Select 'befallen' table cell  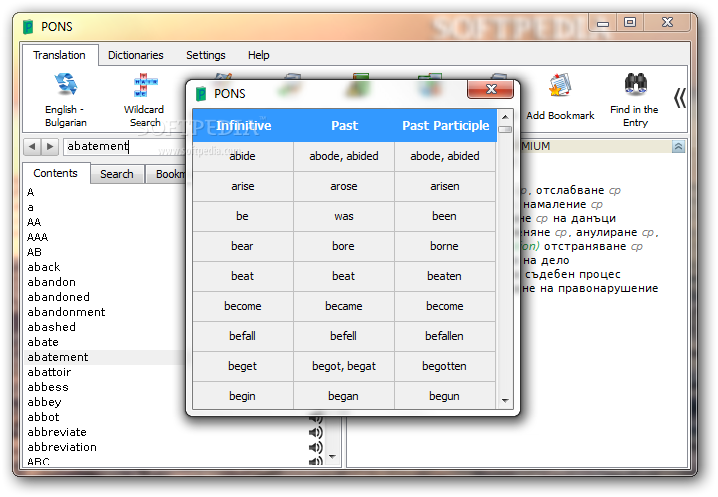[445, 336]
